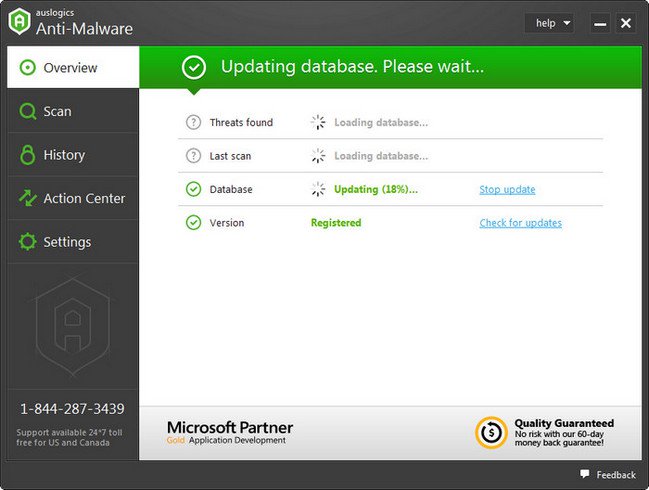Click the help dropdown arrow
This screenshot has width=649, height=490.
tap(567, 23)
